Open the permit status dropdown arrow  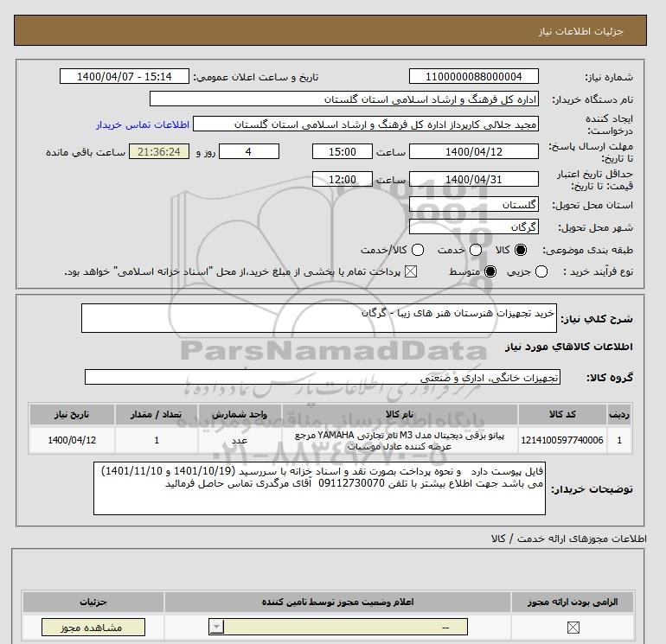point(216,627)
